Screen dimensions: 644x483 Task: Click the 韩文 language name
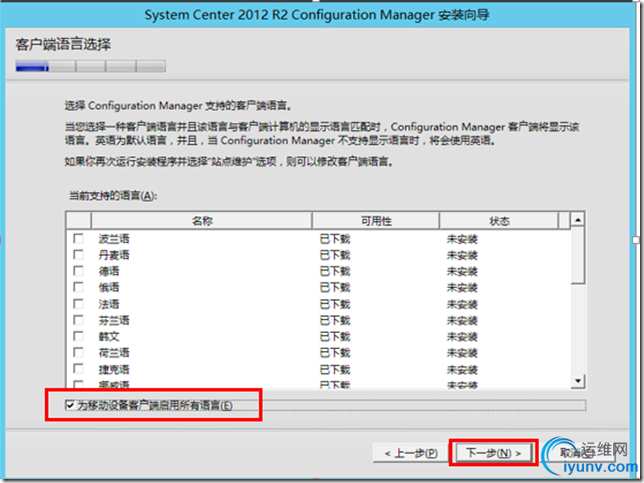(109, 336)
